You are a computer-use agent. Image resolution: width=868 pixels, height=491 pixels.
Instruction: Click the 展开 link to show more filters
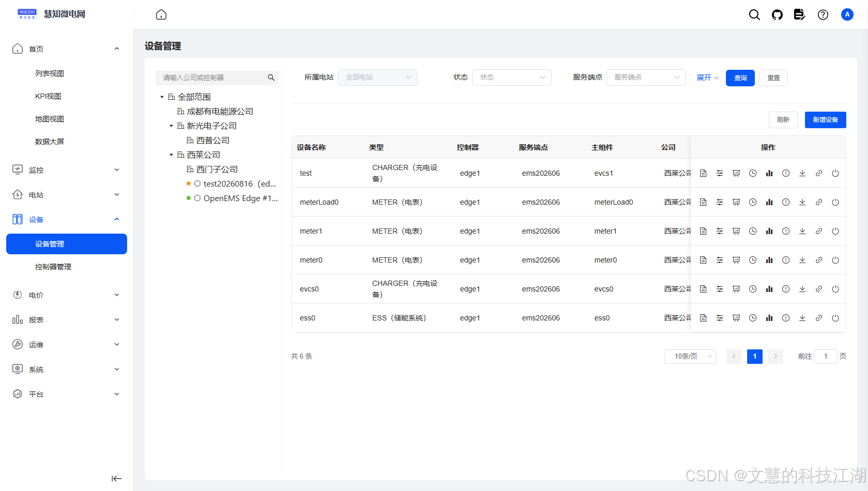pyautogui.click(x=707, y=78)
